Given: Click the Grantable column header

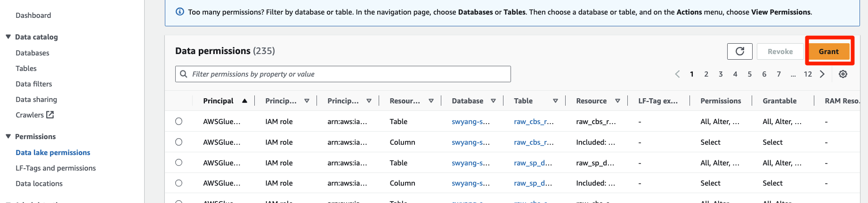Looking at the screenshot, I should [x=779, y=101].
